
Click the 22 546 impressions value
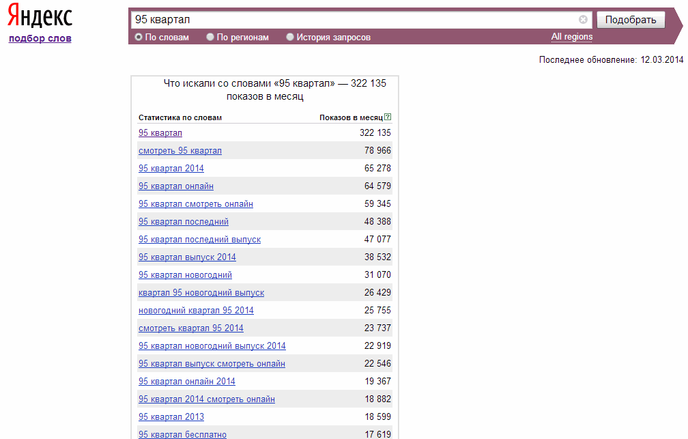pos(377,364)
